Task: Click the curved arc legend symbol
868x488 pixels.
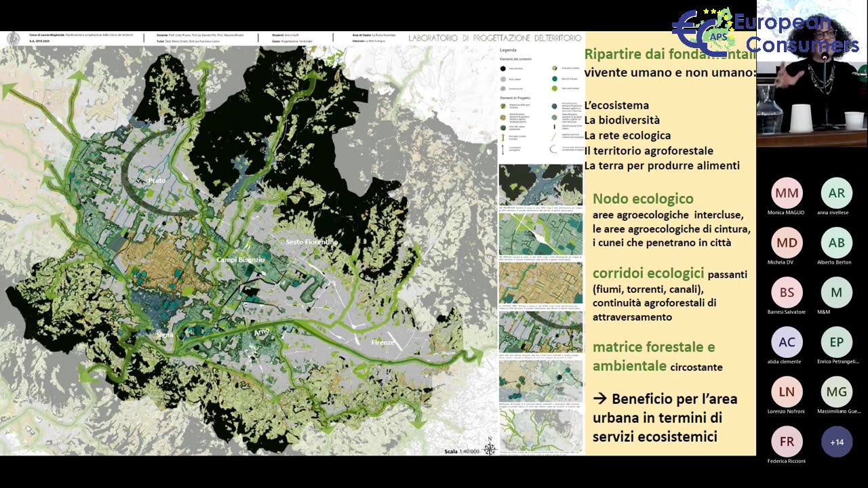Action: tap(554, 148)
